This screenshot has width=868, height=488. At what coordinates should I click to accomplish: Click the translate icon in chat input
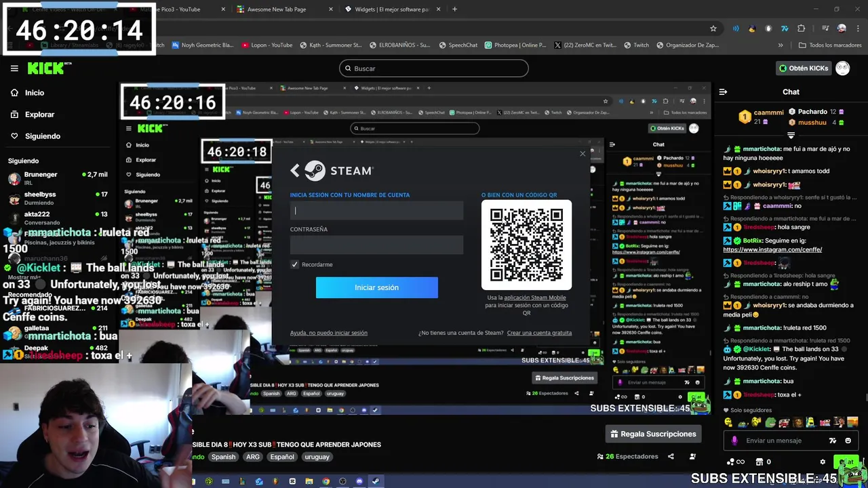[x=833, y=441]
